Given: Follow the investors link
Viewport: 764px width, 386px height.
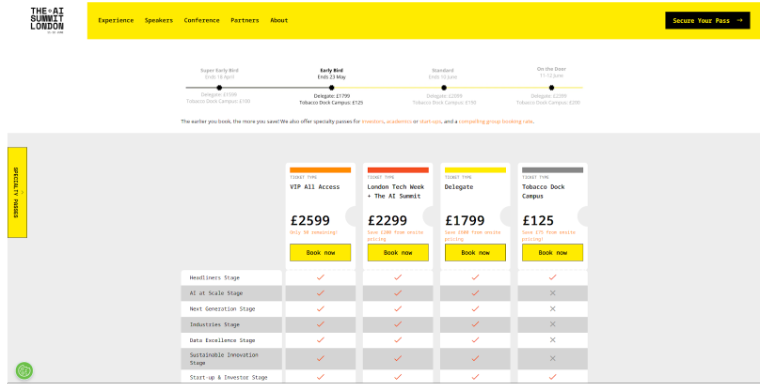Looking at the screenshot, I should click(373, 121).
